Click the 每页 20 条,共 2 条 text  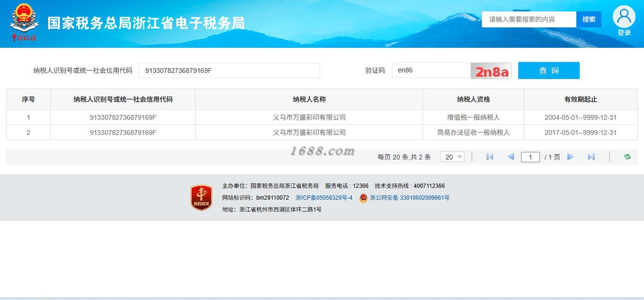coord(404,157)
